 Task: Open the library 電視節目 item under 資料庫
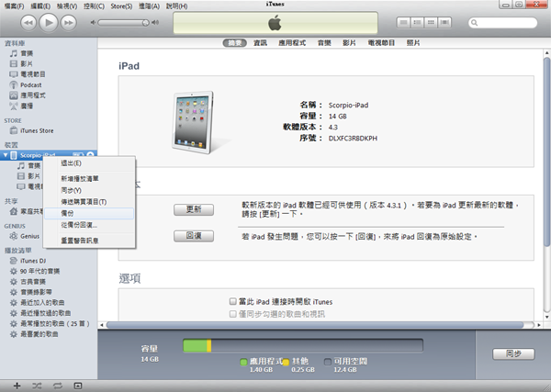click(x=33, y=74)
